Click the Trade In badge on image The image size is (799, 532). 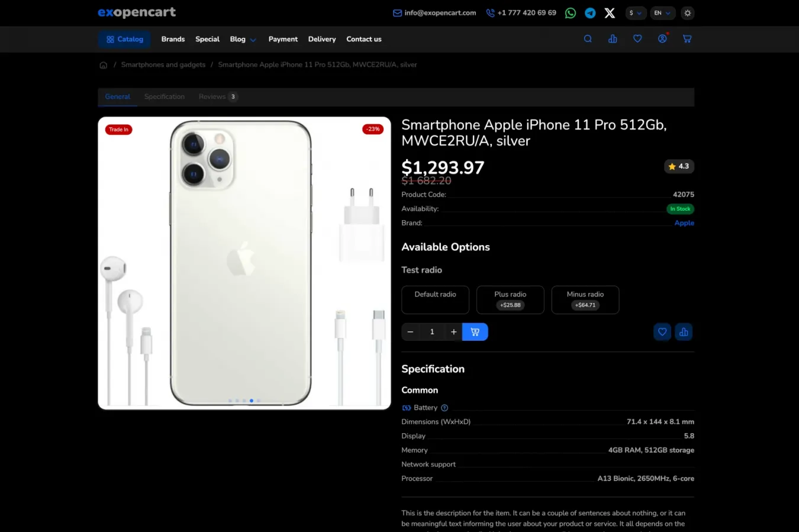click(x=118, y=130)
